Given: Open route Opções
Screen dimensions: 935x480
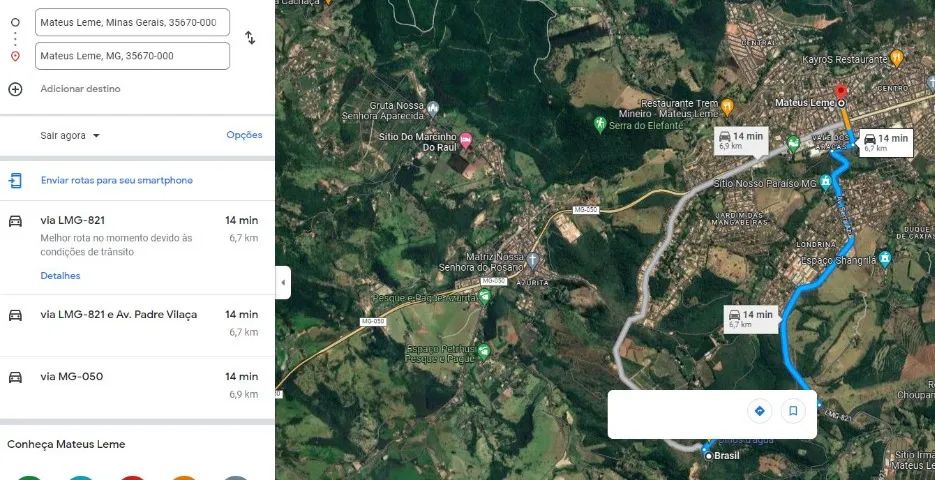Looking at the screenshot, I should pyautogui.click(x=244, y=135).
